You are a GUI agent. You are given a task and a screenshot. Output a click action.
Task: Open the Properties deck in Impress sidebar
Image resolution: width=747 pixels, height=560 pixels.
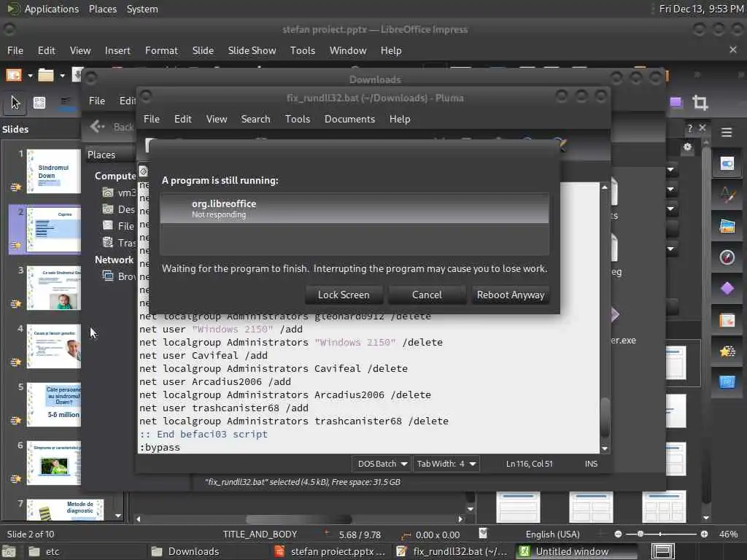coord(727,164)
